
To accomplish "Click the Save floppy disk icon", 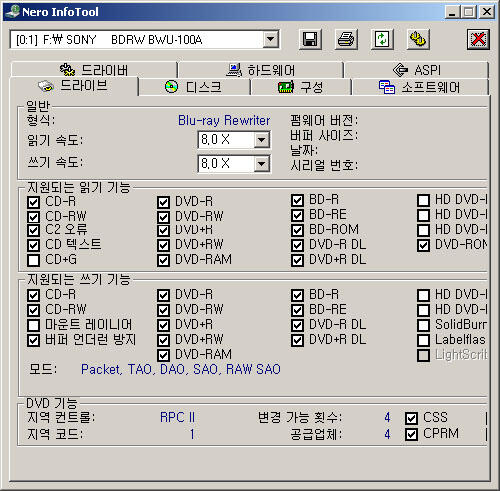I will pos(310,40).
